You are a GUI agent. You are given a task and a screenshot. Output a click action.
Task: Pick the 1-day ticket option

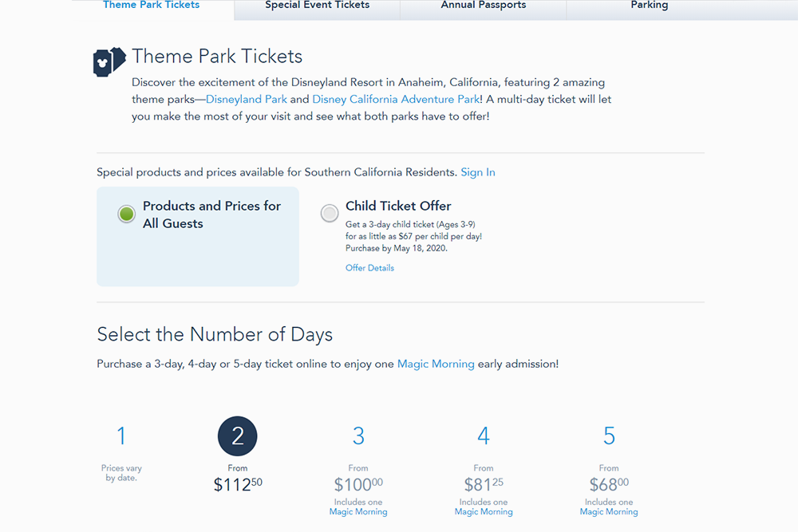121,435
